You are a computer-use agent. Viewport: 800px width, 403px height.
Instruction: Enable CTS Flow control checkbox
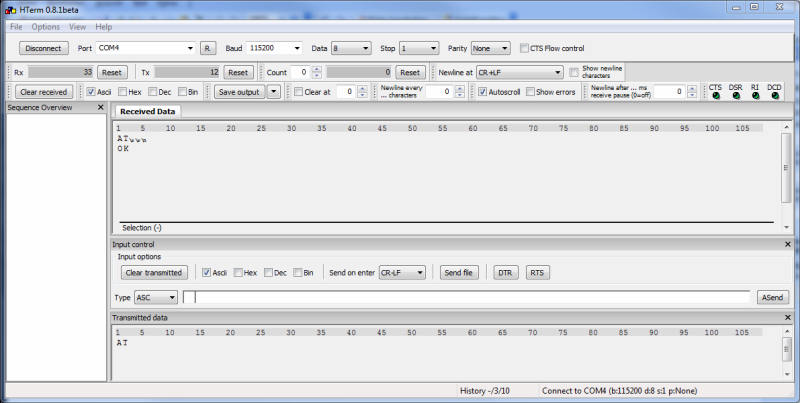pos(524,48)
